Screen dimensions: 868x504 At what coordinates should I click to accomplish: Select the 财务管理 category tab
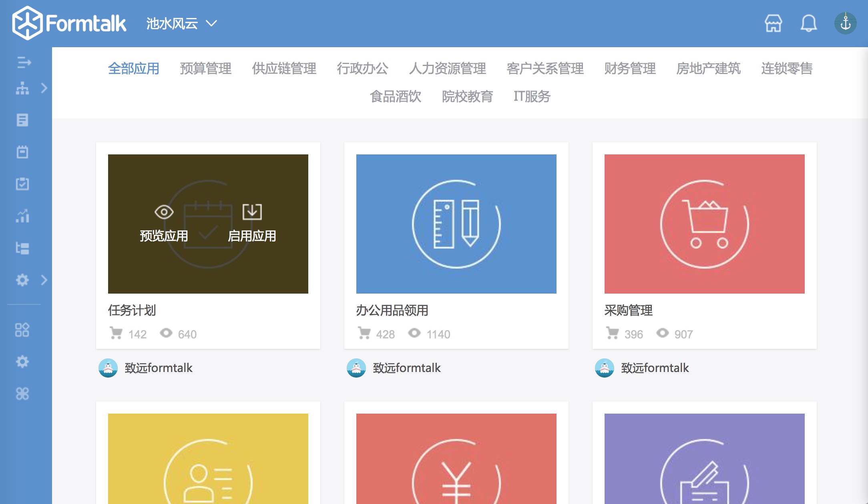(x=630, y=68)
